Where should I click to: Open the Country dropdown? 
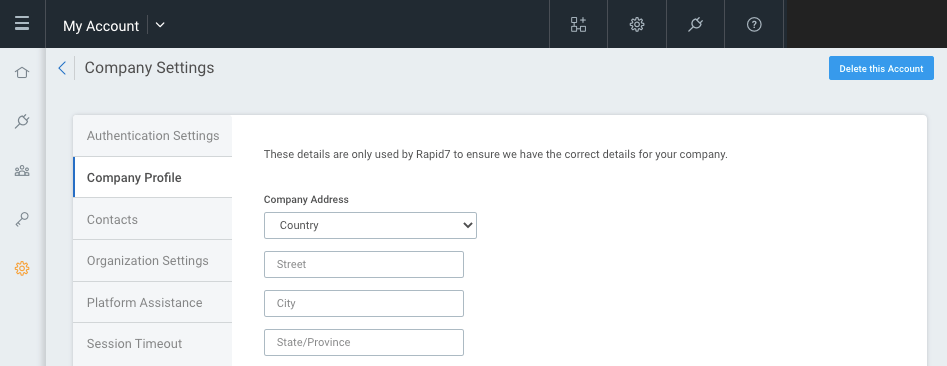click(x=370, y=225)
